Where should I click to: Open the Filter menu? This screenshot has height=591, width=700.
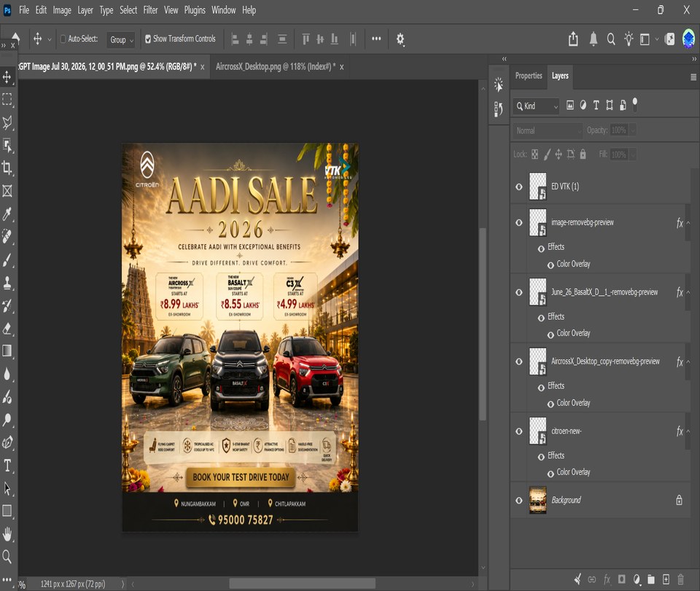(150, 9)
